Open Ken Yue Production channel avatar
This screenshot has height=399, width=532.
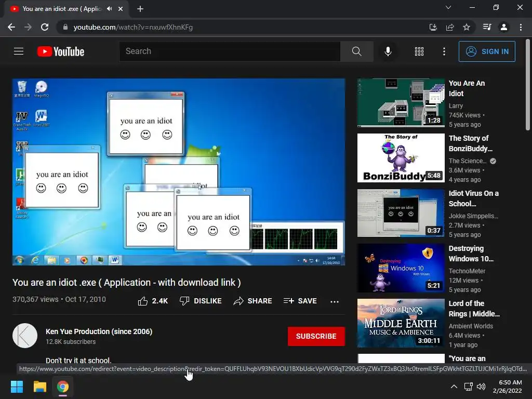(x=25, y=336)
